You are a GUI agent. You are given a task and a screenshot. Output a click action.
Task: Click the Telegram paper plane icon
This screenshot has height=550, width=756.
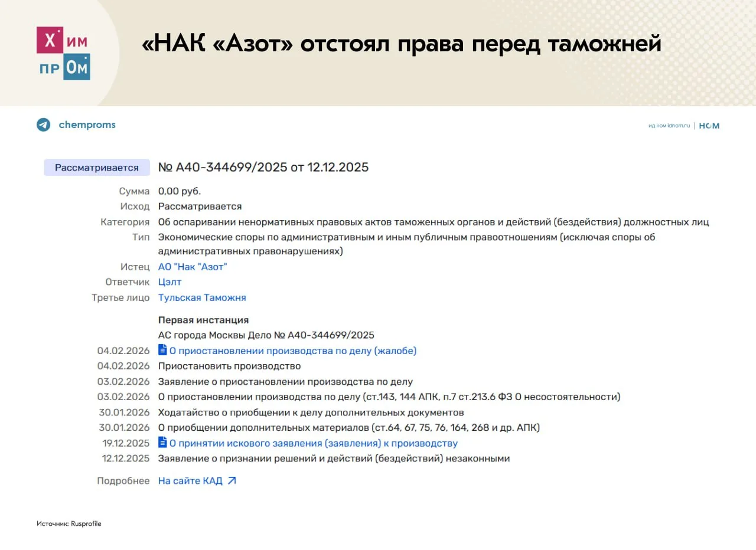44,125
